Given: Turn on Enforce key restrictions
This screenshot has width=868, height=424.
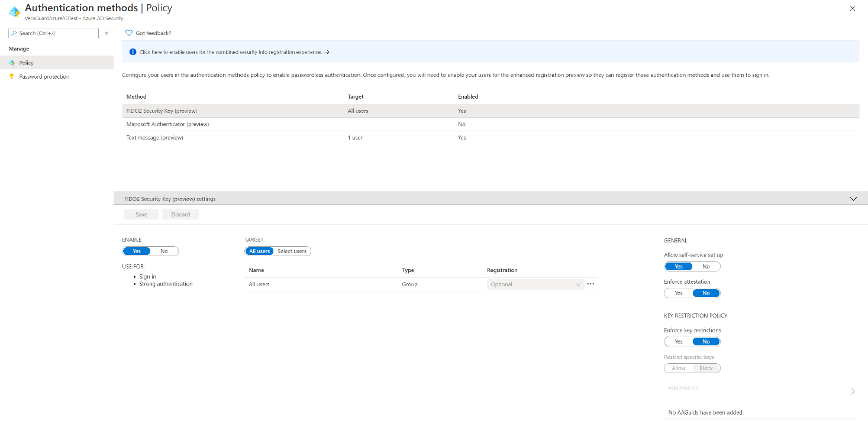Looking at the screenshot, I should click(x=678, y=342).
